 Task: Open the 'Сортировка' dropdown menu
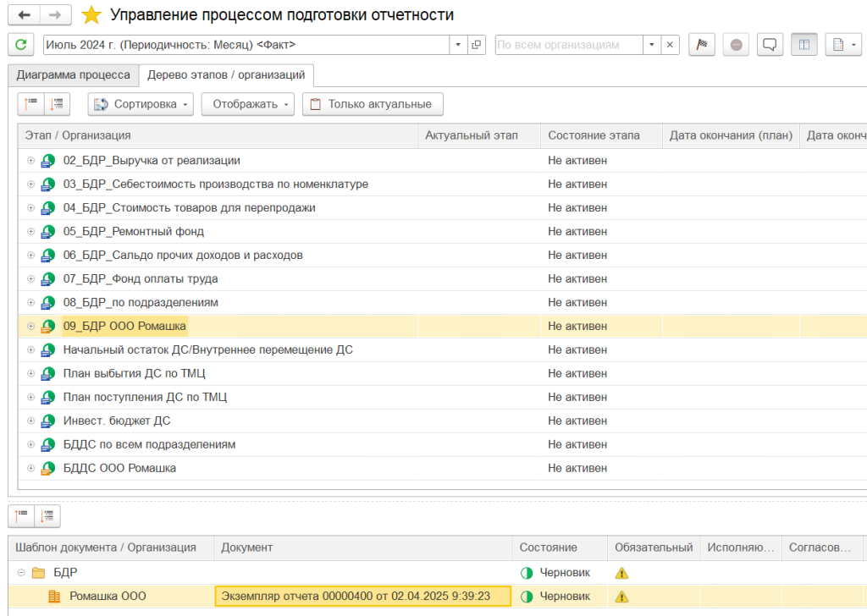pos(141,104)
